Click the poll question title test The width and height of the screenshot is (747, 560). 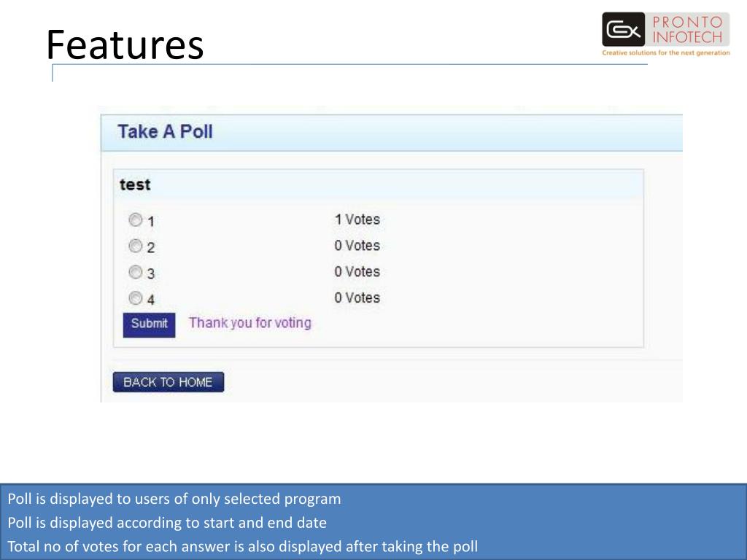click(135, 184)
